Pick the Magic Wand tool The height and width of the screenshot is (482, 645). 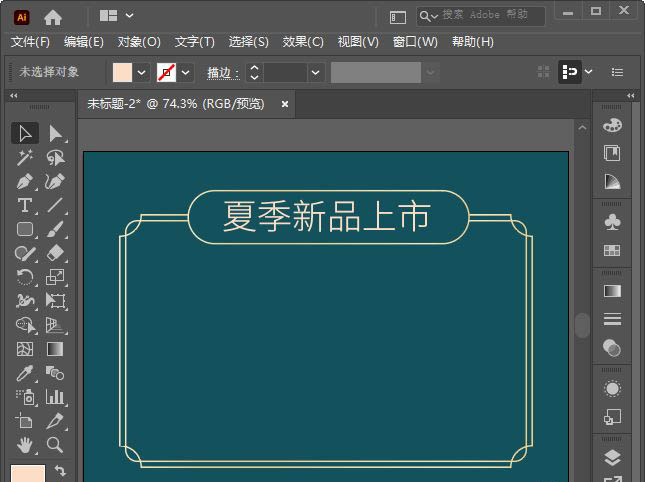point(25,158)
